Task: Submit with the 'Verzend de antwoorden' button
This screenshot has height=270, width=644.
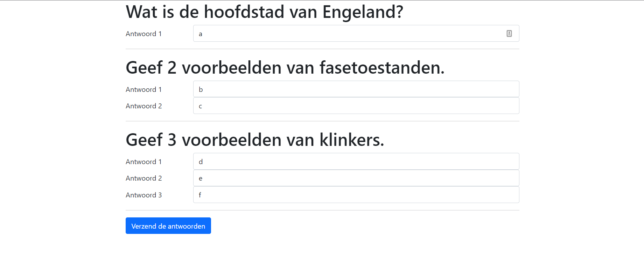Action: [168, 225]
